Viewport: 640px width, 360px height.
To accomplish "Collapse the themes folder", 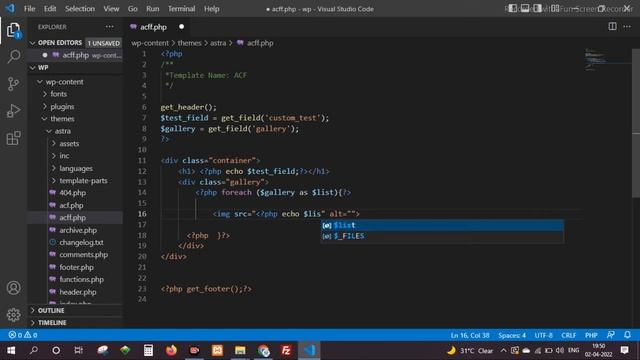I will click(44, 119).
